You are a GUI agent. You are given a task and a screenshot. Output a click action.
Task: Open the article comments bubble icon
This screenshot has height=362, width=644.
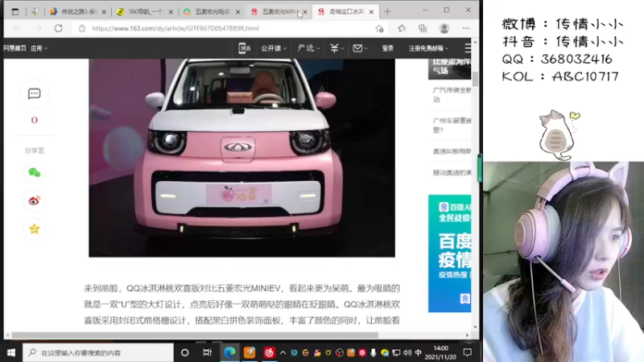click(34, 93)
